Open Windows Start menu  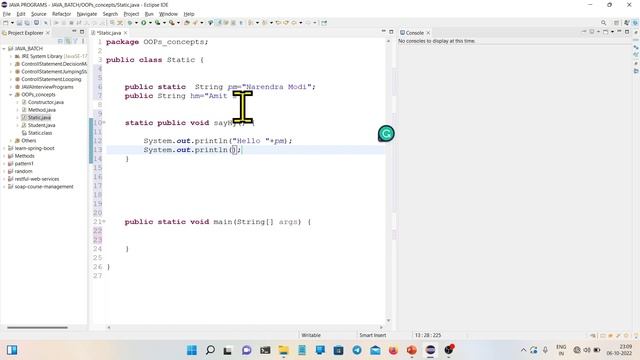tap(191, 350)
